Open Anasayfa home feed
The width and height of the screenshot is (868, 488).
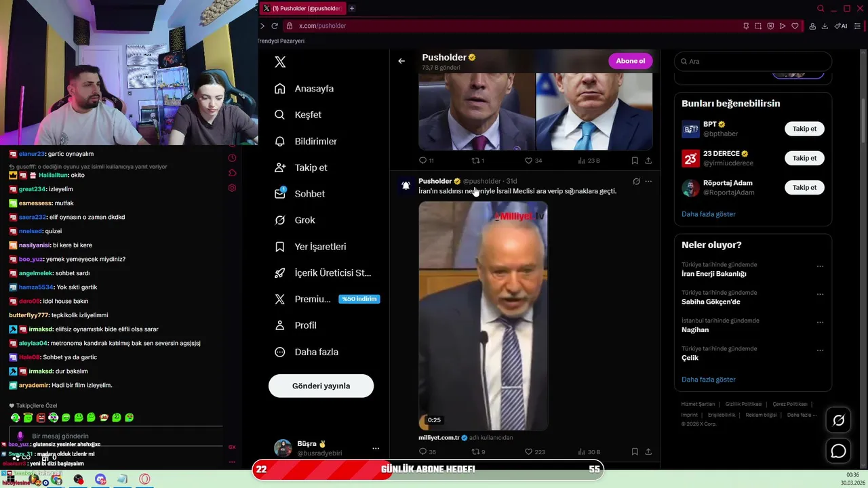click(304, 89)
